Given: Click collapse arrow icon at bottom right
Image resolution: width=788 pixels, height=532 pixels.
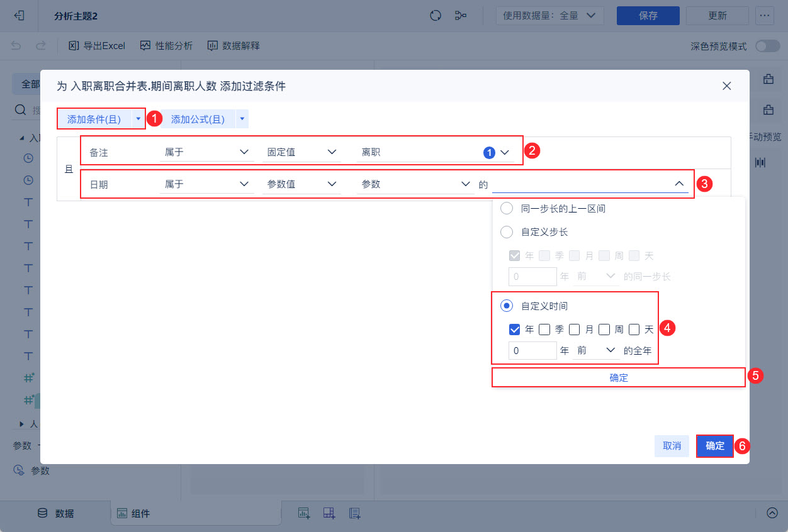Looking at the screenshot, I should [772, 513].
